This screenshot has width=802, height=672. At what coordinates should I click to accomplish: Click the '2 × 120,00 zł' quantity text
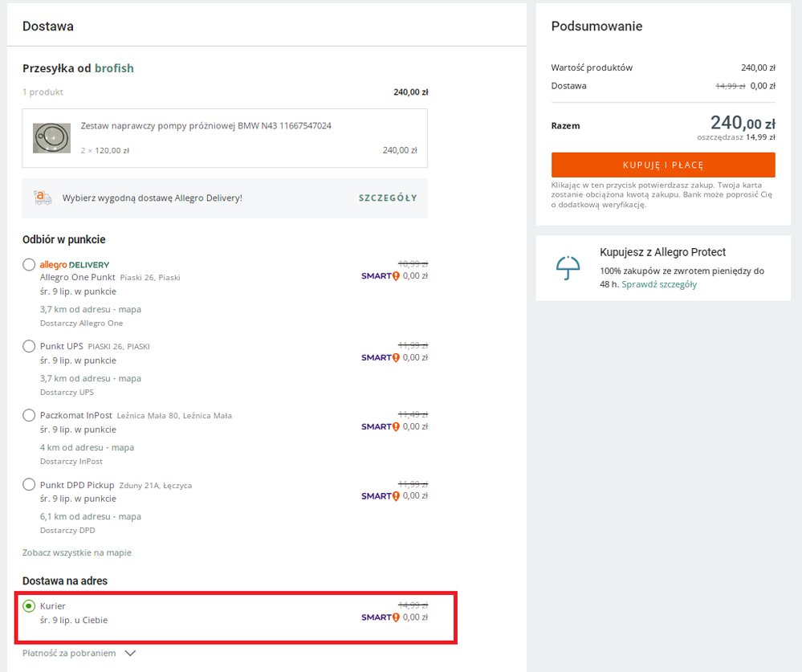point(105,150)
